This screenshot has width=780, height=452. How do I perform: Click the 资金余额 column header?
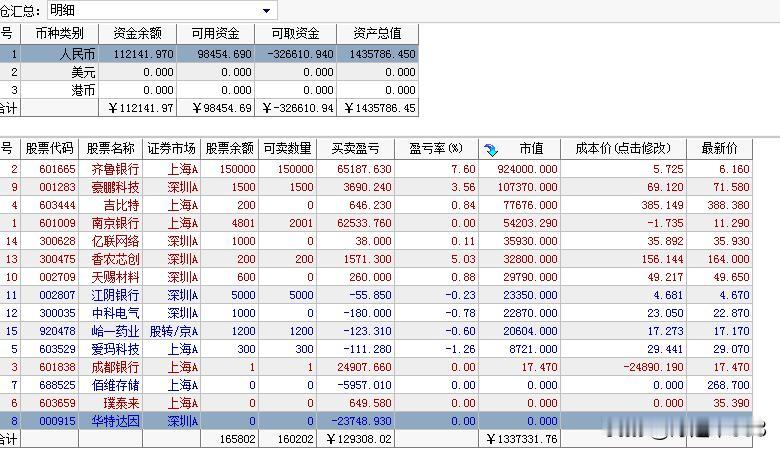coord(137,33)
